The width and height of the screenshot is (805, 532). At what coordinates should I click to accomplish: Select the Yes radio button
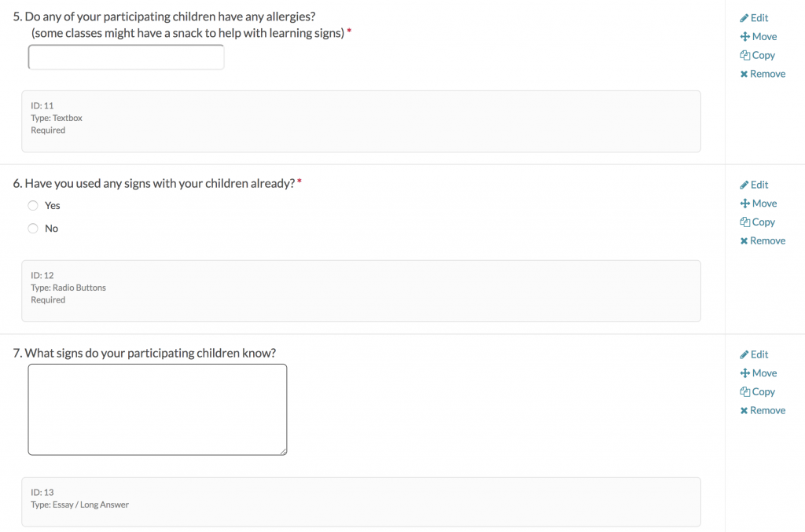click(33, 206)
